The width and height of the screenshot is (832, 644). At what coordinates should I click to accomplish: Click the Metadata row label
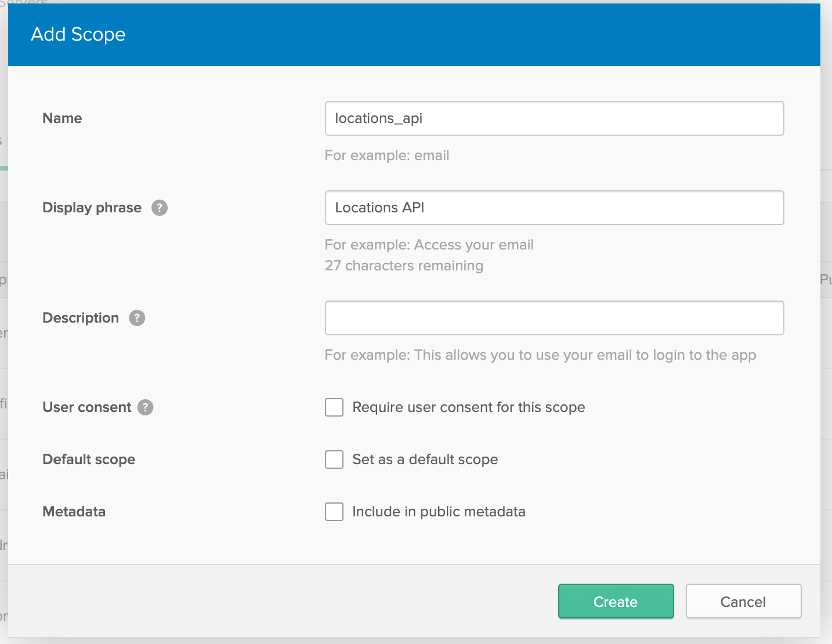74,512
